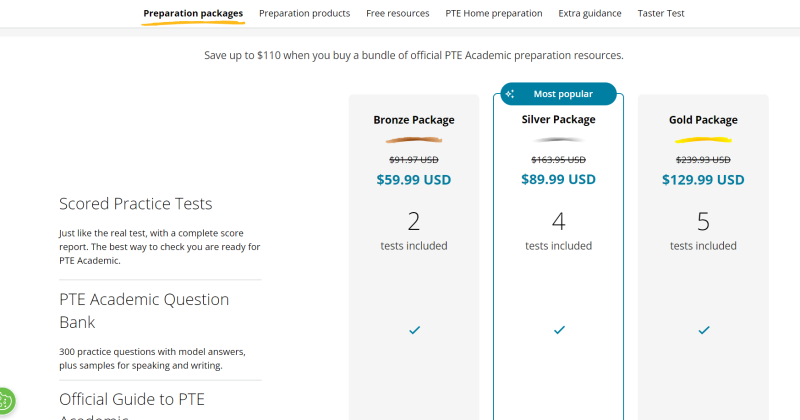Select the Extra guidance tab
Screen dimensions: 800x420
[x=590, y=14]
